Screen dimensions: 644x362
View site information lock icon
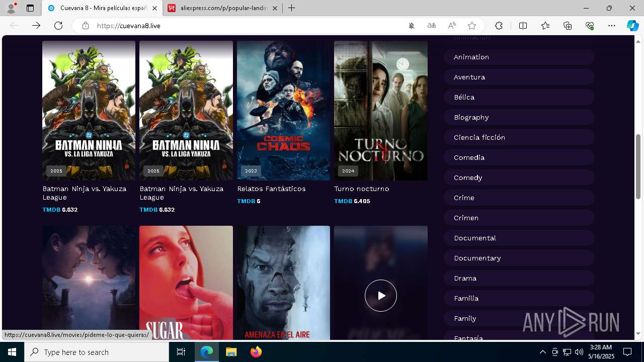pos(86,26)
